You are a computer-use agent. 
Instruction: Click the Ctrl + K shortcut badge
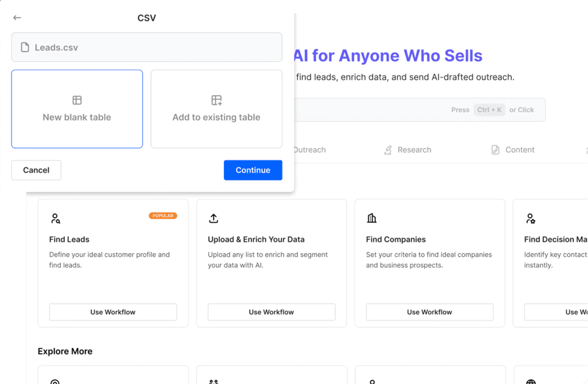489,110
